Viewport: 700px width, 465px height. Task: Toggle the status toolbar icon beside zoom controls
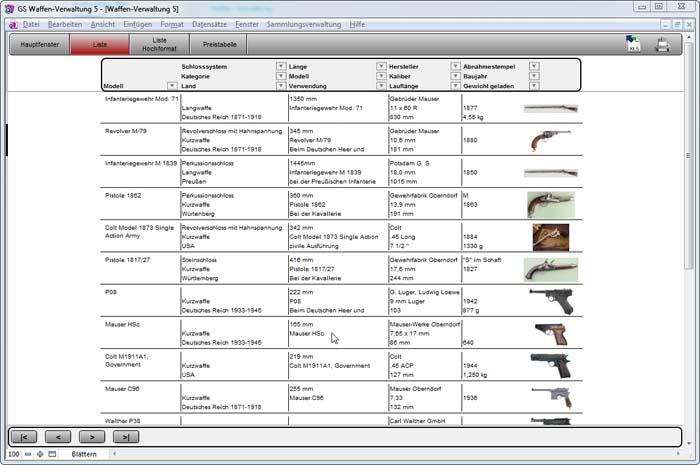(x=52, y=454)
